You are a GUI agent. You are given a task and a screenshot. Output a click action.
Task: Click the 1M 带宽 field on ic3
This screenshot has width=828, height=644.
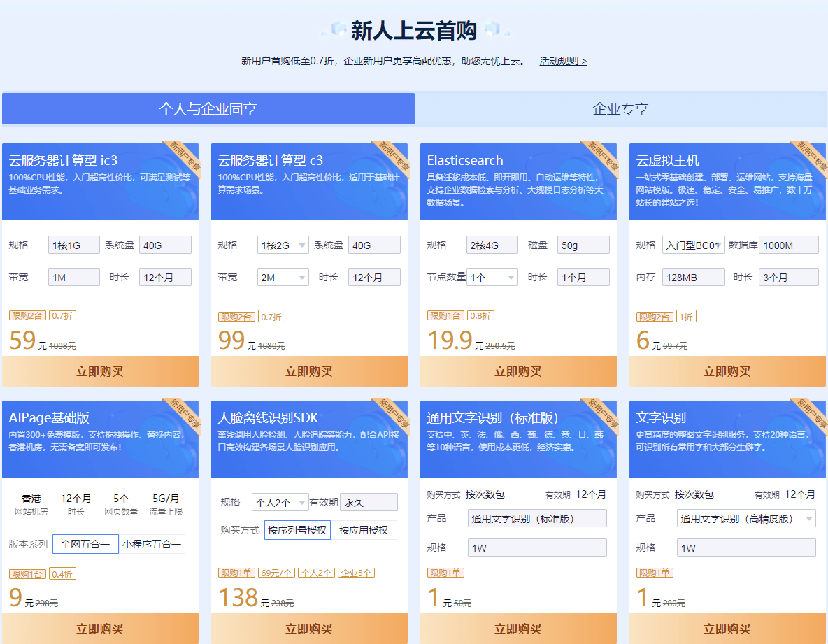[x=74, y=277]
